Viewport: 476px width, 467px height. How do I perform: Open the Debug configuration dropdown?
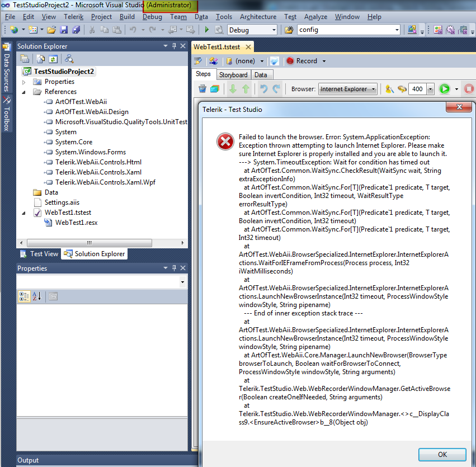pyautogui.click(x=274, y=30)
